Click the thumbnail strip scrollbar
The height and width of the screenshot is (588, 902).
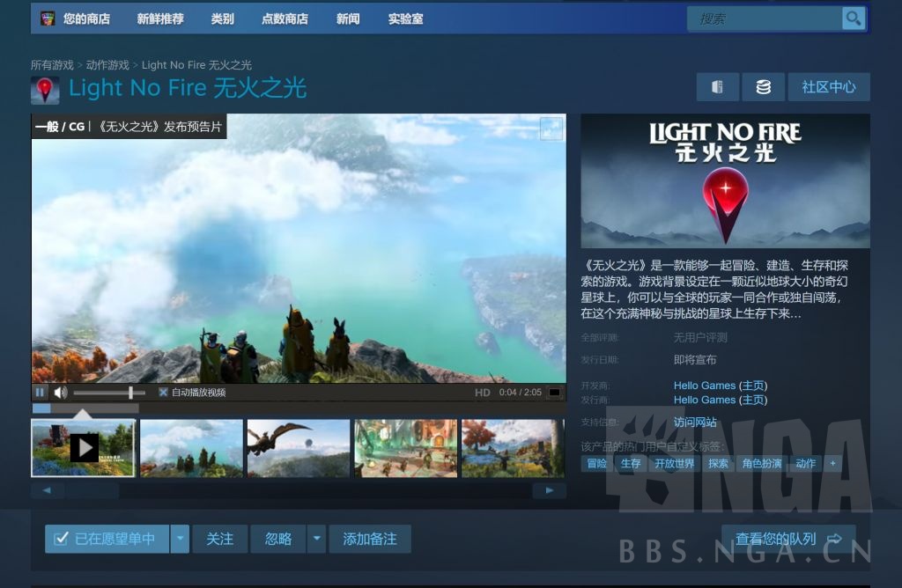click(298, 490)
